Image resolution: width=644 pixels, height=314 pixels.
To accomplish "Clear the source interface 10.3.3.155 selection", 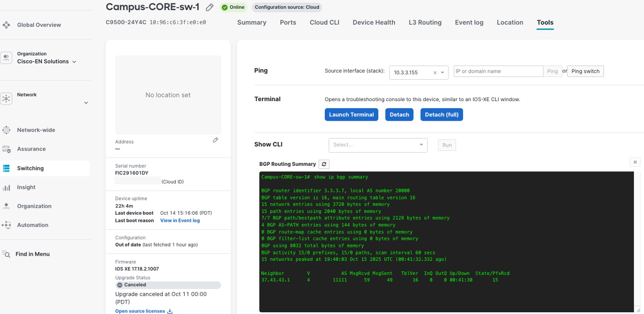I will click(435, 73).
